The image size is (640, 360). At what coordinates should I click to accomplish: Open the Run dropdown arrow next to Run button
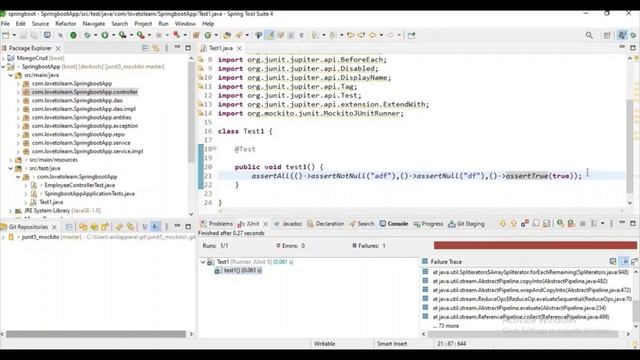tap(113, 36)
